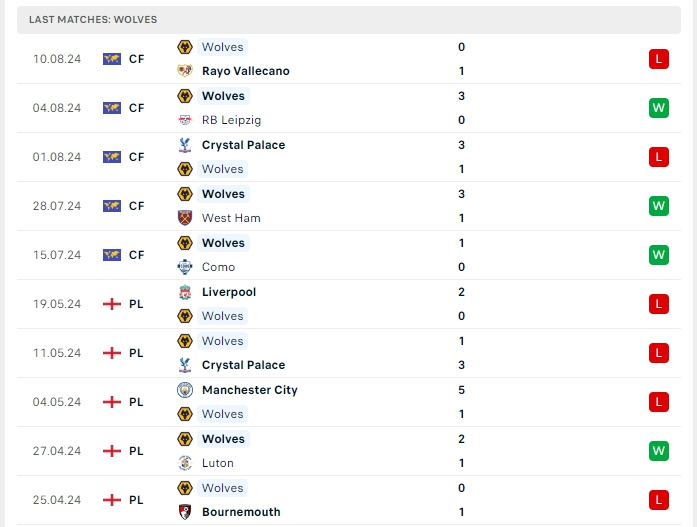Open the Manchester City team link
The height and width of the screenshot is (527, 697).
(x=249, y=390)
